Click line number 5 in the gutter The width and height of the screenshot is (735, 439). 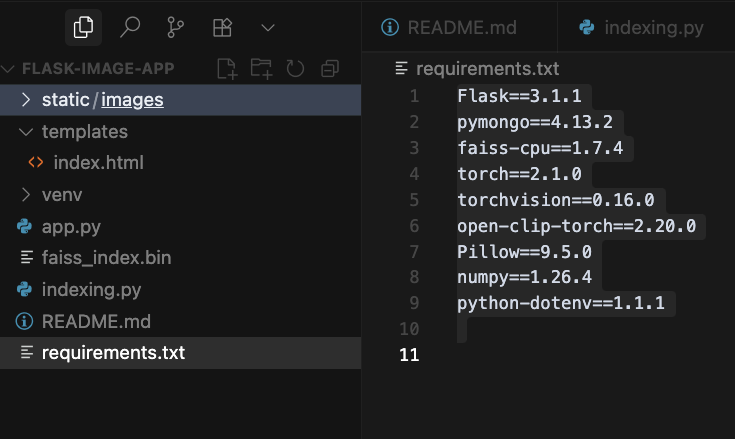coord(414,200)
